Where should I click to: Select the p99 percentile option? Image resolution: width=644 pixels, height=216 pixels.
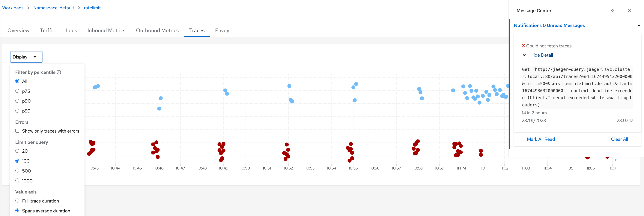(17, 110)
